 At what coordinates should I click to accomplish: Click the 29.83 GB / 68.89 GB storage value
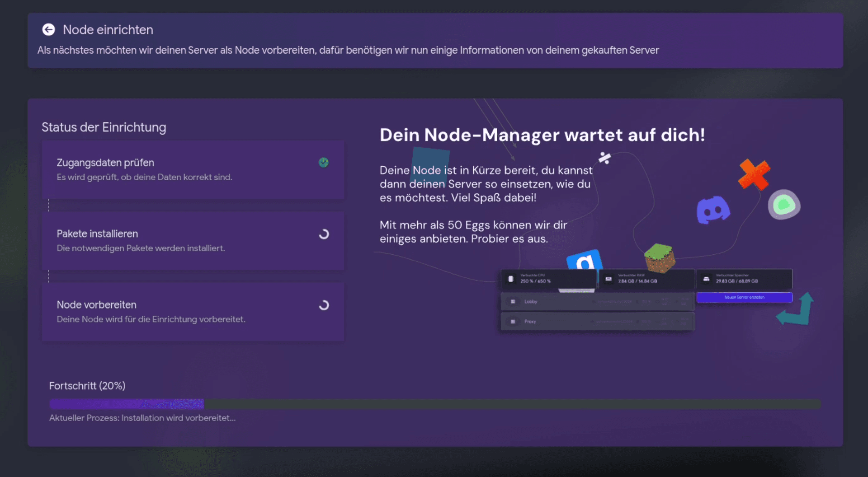click(x=737, y=281)
